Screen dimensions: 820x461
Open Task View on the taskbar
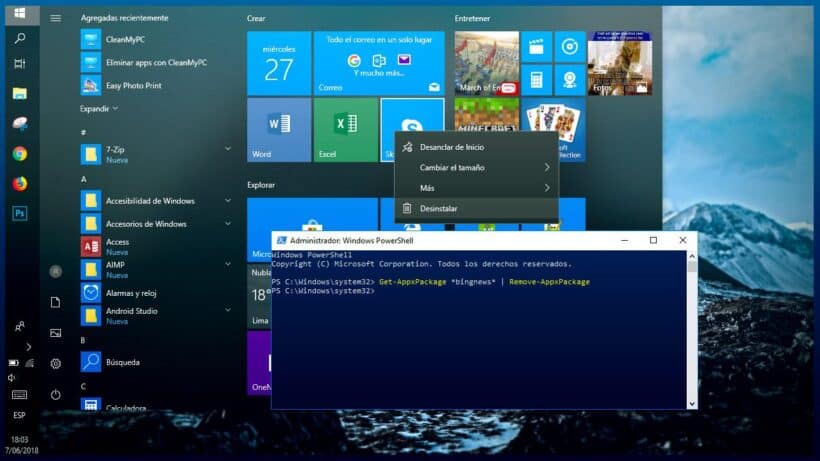[20, 64]
